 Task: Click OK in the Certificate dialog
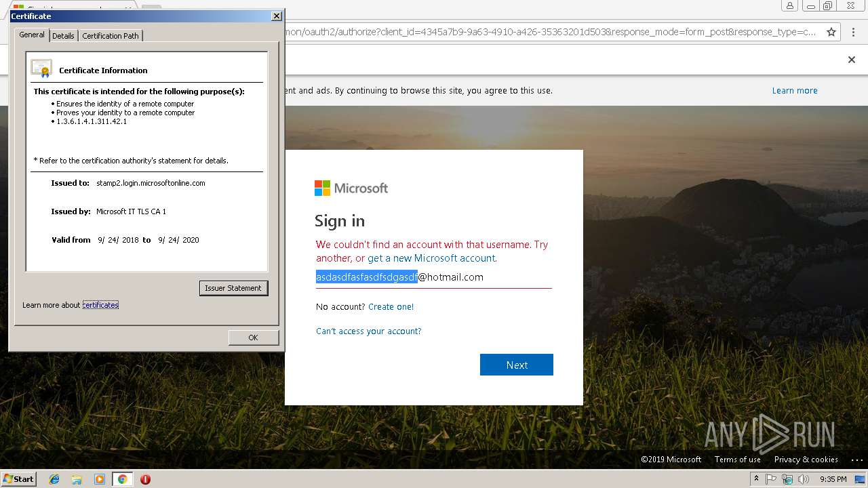click(x=253, y=338)
